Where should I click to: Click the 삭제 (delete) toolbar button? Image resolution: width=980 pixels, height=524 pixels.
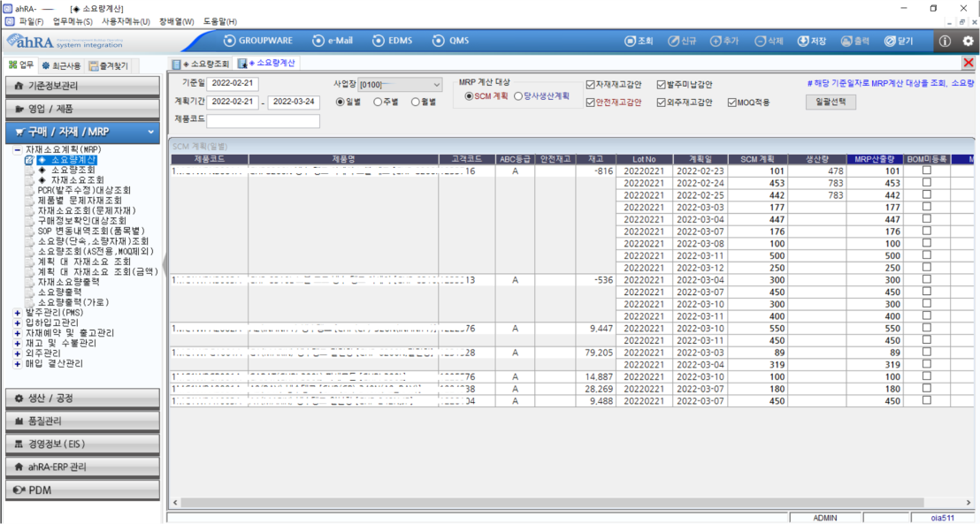point(769,42)
